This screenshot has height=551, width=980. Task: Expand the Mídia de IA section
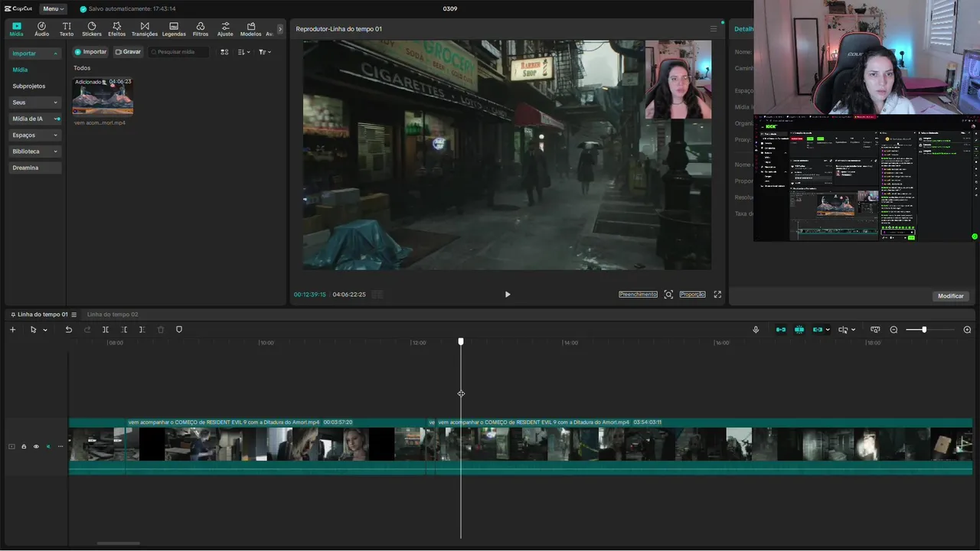34,119
